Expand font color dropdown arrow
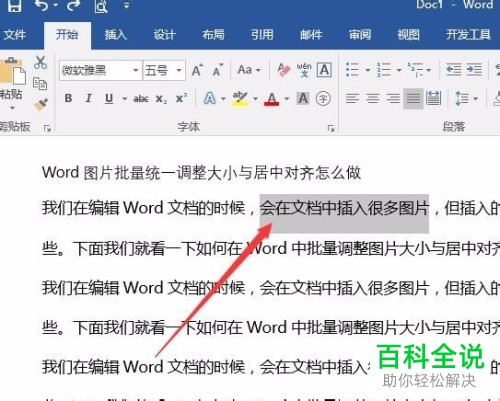500x401 pixels. (x=286, y=99)
